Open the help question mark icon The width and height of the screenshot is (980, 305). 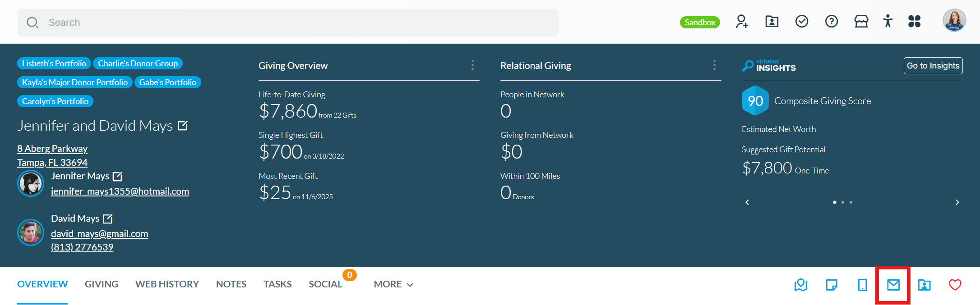[x=832, y=22]
